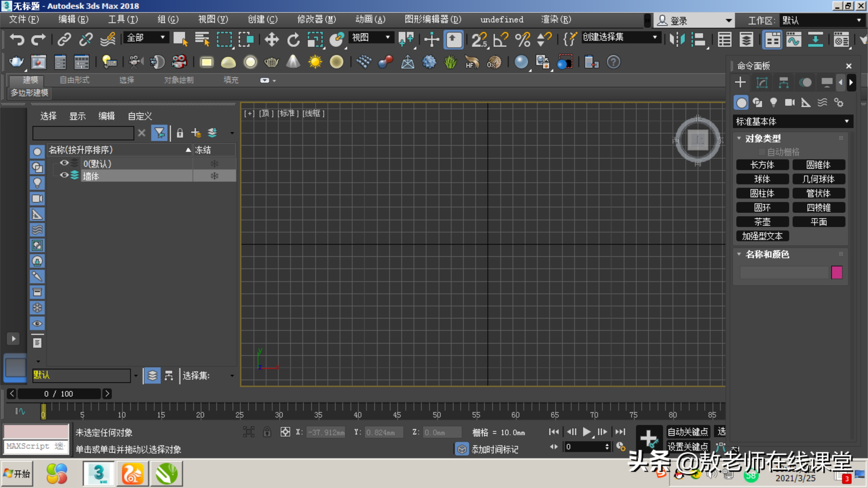Click the 长方体 creation button

762,165
